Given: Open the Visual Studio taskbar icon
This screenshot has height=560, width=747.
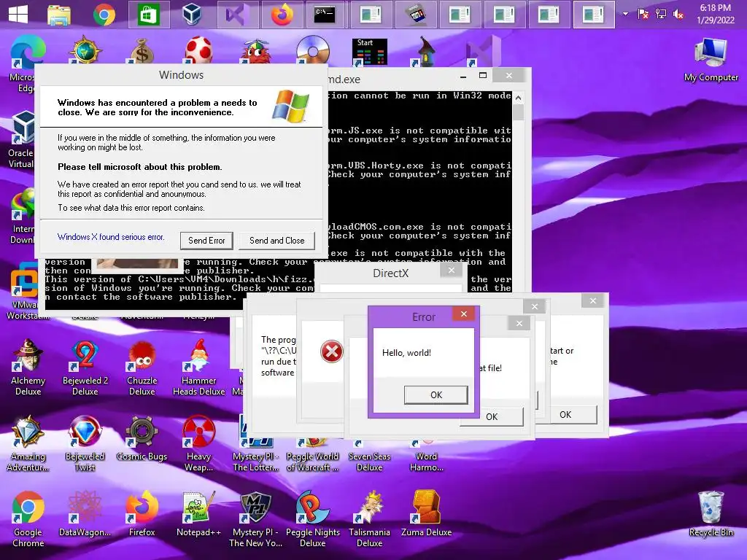Looking at the screenshot, I should pyautogui.click(x=237, y=15).
